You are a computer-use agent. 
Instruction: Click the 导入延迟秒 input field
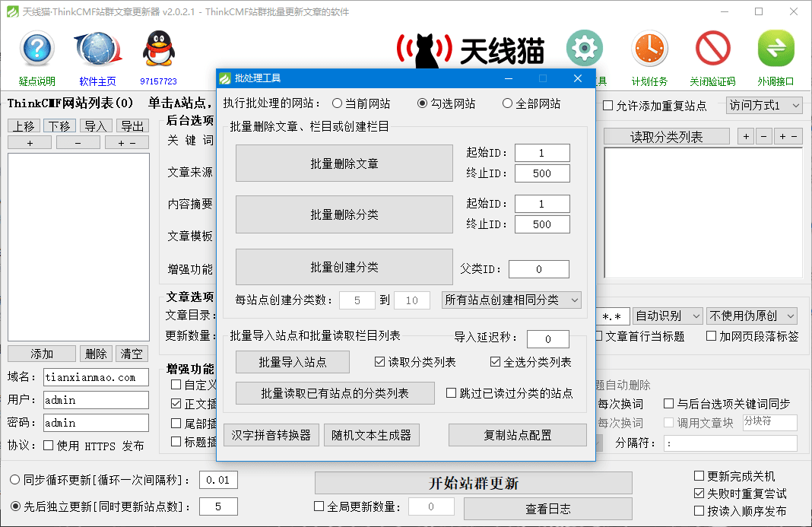pyautogui.click(x=548, y=339)
